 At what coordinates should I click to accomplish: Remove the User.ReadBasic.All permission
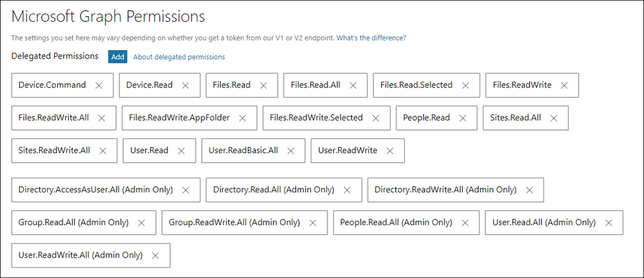[x=291, y=151]
